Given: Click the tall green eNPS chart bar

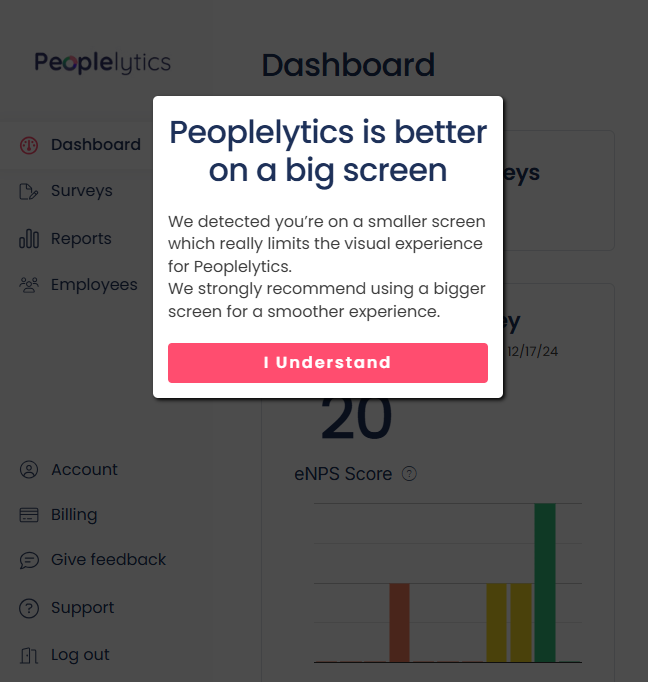Looking at the screenshot, I should tap(545, 582).
